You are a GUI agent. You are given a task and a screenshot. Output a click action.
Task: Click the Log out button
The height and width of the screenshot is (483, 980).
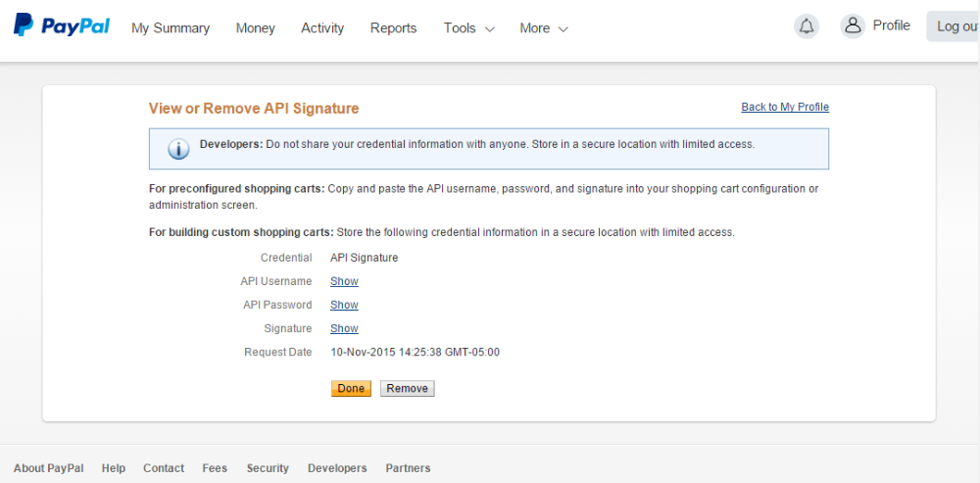coord(953,26)
